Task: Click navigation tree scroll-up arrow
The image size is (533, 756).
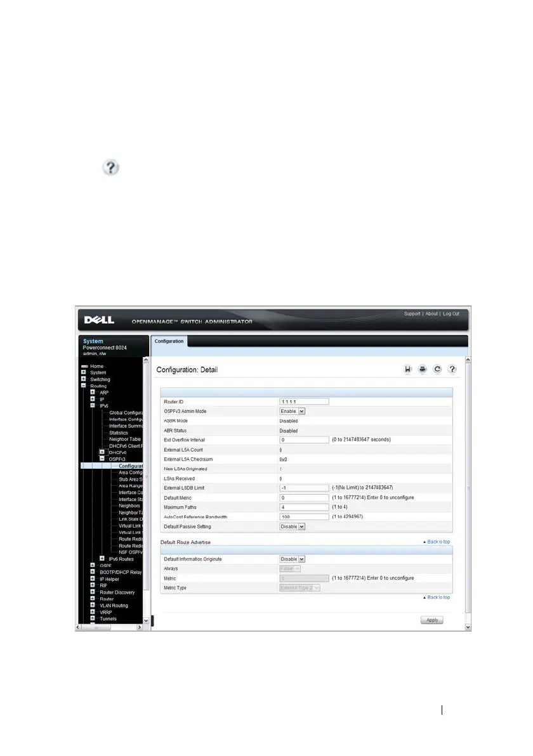Action: pos(146,360)
